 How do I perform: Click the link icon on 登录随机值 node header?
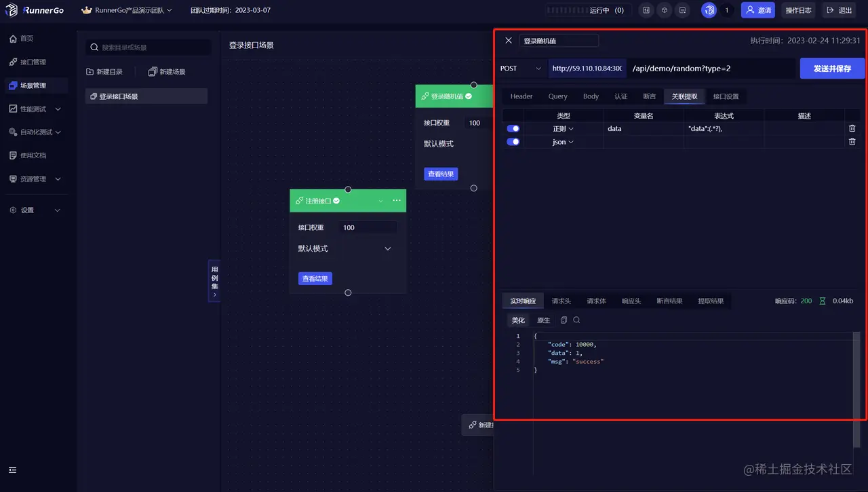tap(425, 96)
